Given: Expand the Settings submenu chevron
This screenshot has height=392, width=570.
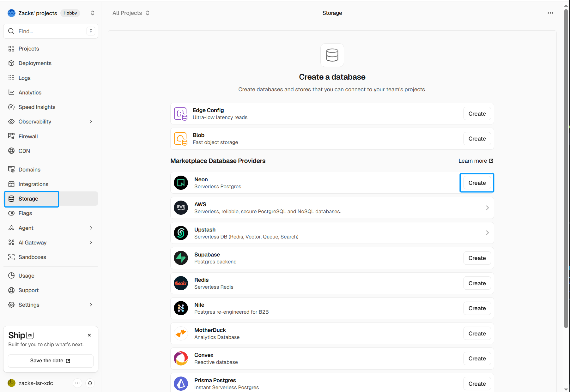Looking at the screenshot, I should (91, 305).
